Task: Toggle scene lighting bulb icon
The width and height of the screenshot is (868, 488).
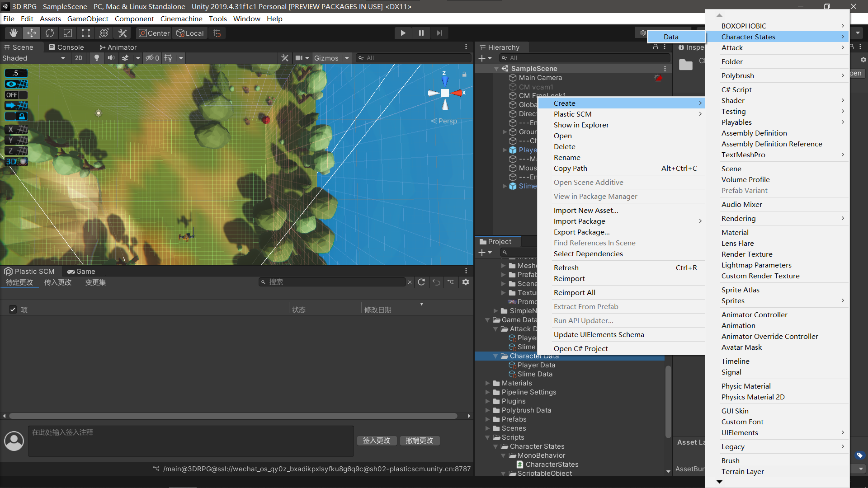Action: tap(96, 58)
